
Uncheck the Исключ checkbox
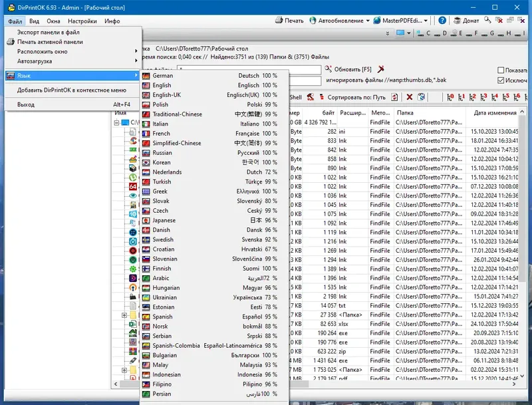click(x=501, y=80)
